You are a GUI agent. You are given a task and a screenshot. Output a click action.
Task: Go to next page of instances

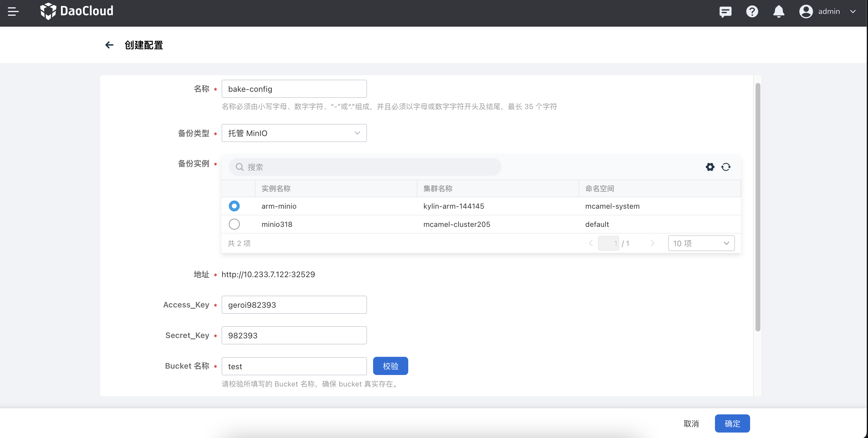click(652, 243)
